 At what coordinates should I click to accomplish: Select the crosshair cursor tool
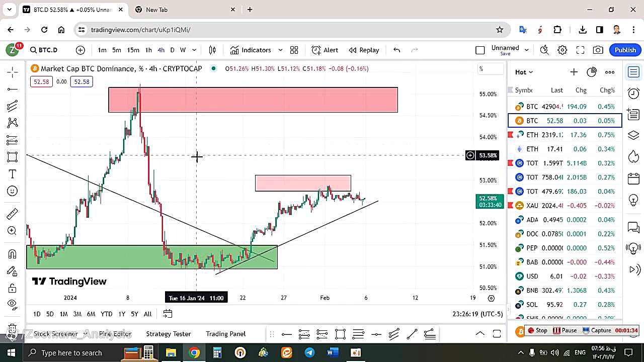[13, 72]
